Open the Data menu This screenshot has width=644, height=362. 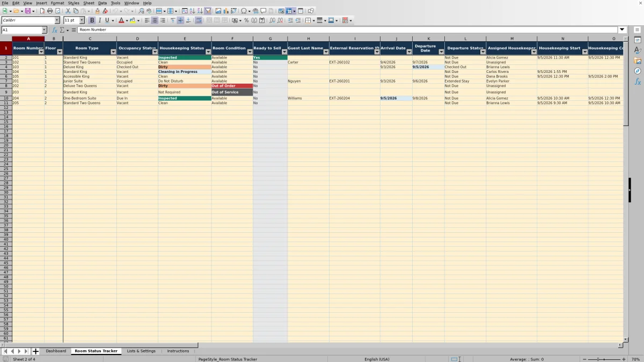coord(102,3)
